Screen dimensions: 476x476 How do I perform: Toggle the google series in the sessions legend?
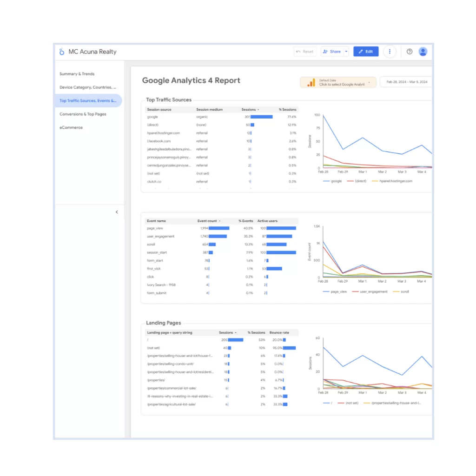333,181
